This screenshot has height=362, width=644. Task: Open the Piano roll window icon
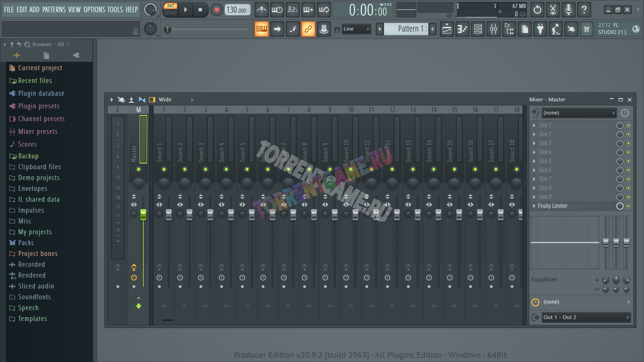click(x=462, y=29)
